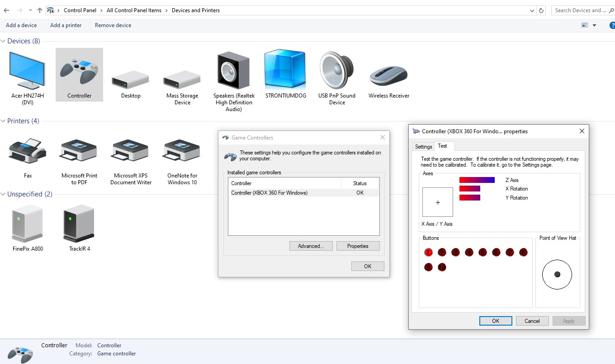Click button 1 indicator in Buttons panel
Viewport: 615px width, 364px height.
click(429, 252)
